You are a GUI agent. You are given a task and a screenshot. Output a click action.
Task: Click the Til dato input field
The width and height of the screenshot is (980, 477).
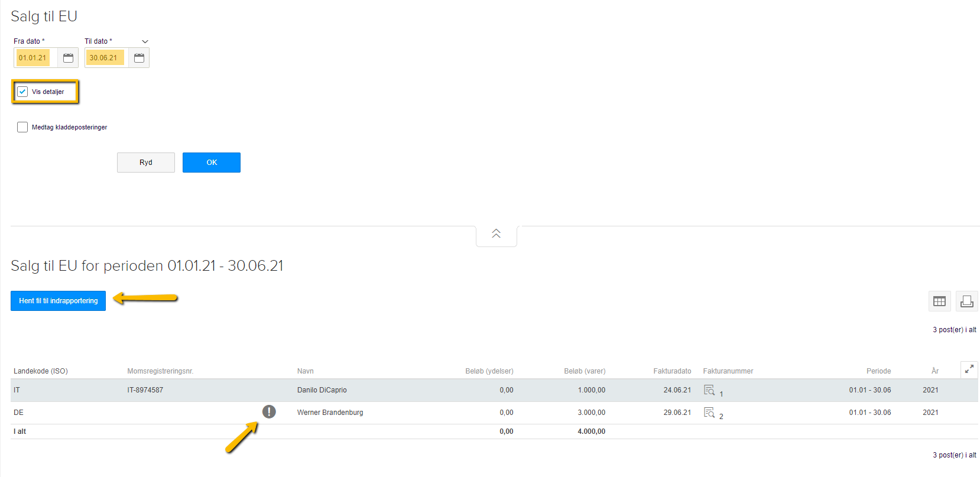tap(105, 58)
